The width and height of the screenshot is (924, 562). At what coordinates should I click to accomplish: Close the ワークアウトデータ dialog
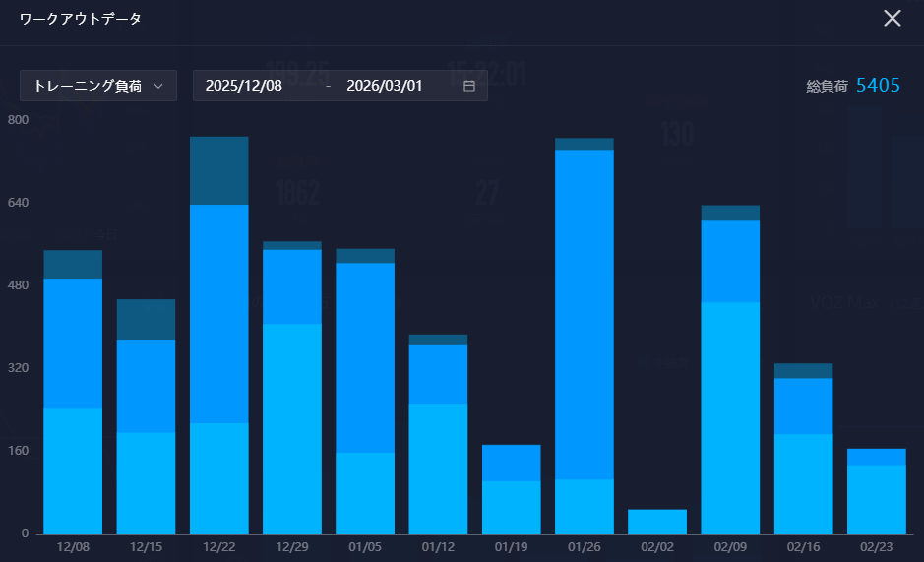pyautogui.click(x=892, y=19)
